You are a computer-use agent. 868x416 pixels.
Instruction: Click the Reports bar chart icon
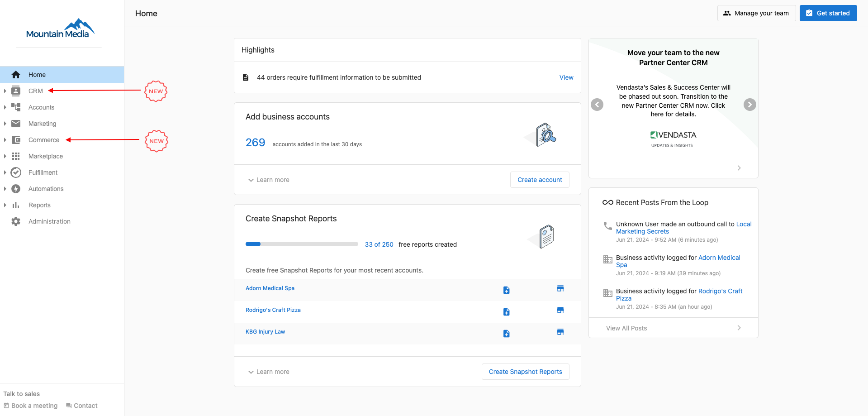[x=16, y=205]
